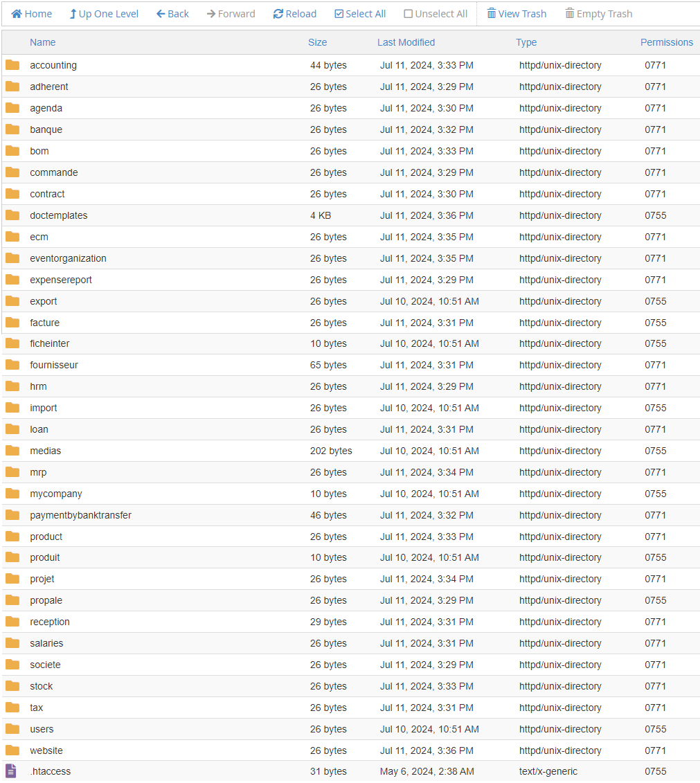
Task: Select the societe folder name
Action: pyautogui.click(x=45, y=665)
